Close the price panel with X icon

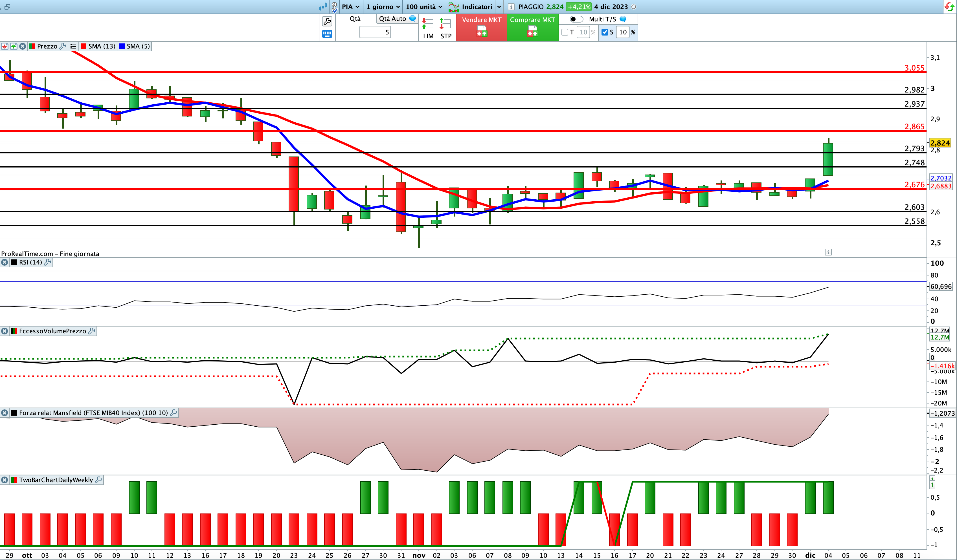(23, 46)
